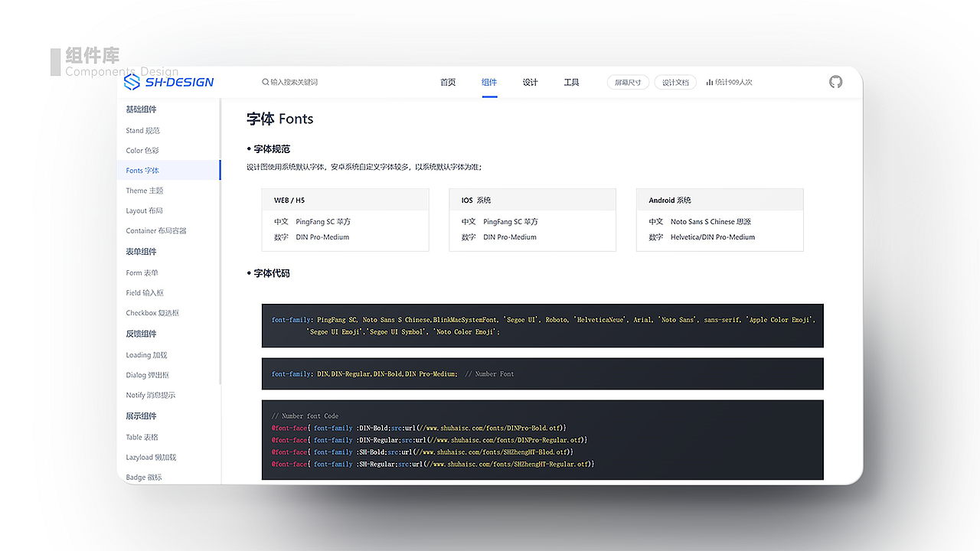Click the PingFang SC font-family code block
This screenshot has height=551, width=980.
pyautogui.click(x=543, y=326)
